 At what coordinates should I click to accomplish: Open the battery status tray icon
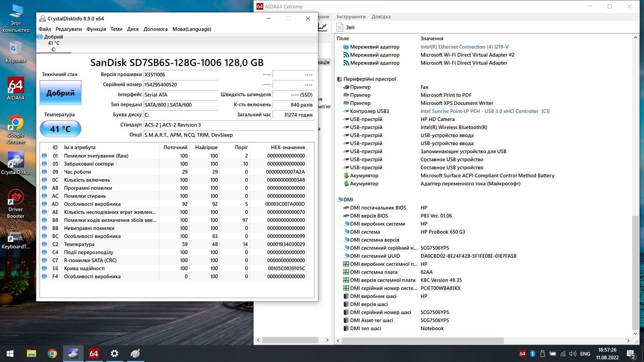coord(553,354)
